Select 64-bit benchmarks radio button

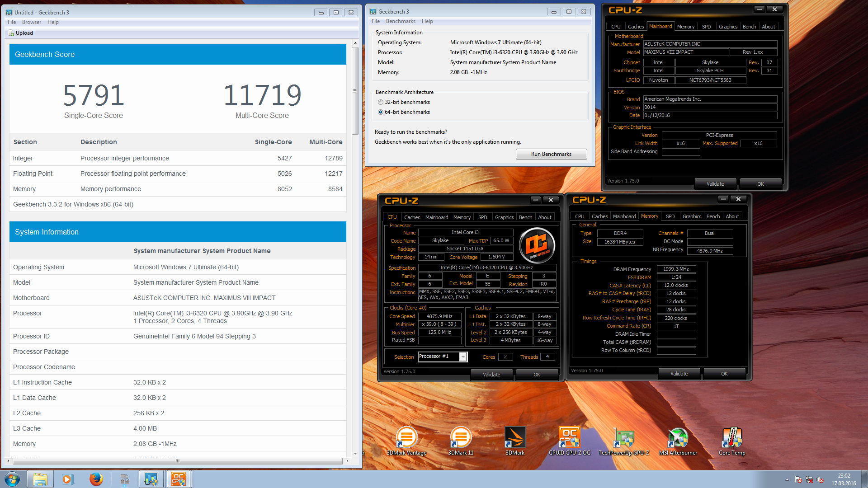[381, 112]
